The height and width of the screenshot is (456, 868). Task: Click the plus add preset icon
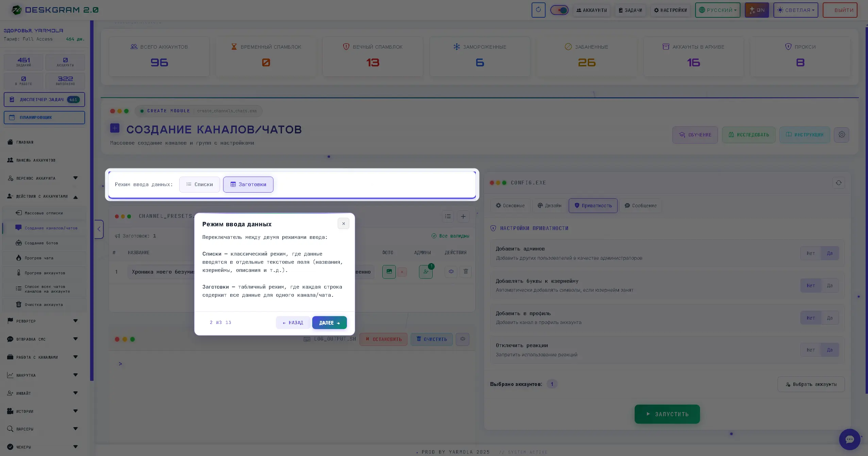coord(463,216)
